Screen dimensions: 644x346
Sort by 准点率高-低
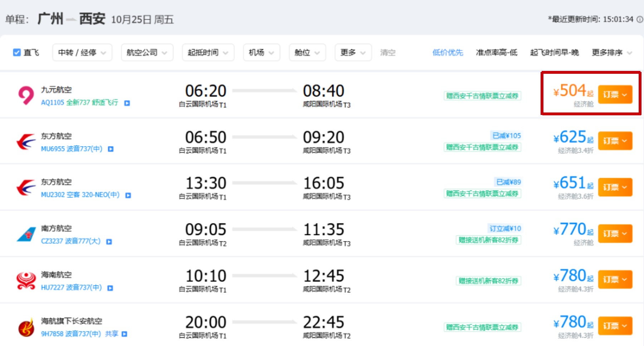point(497,53)
